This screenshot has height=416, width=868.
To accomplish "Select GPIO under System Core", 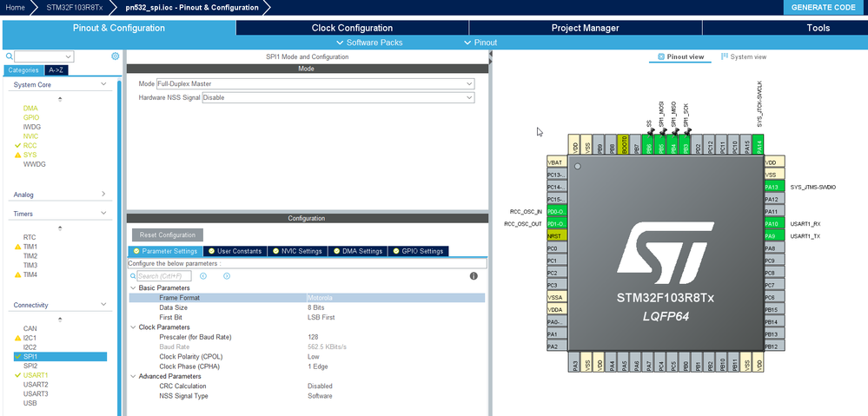I will [31, 118].
